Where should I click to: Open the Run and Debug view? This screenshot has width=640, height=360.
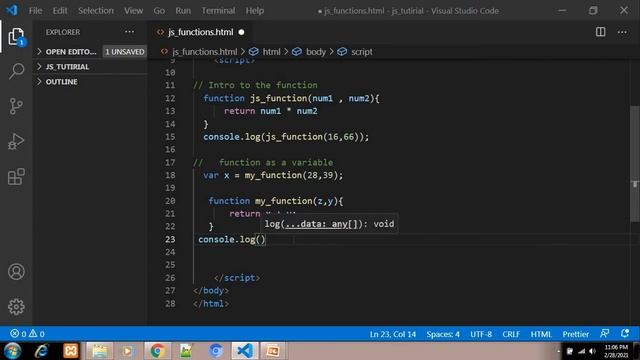click(16, 142)
